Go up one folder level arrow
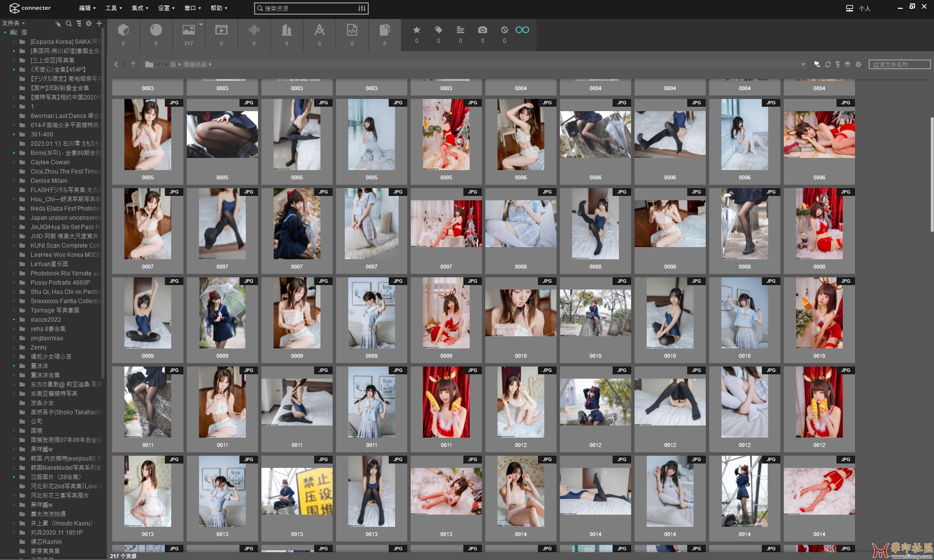This screenshot has height=560, width=934. click(133, 64)
